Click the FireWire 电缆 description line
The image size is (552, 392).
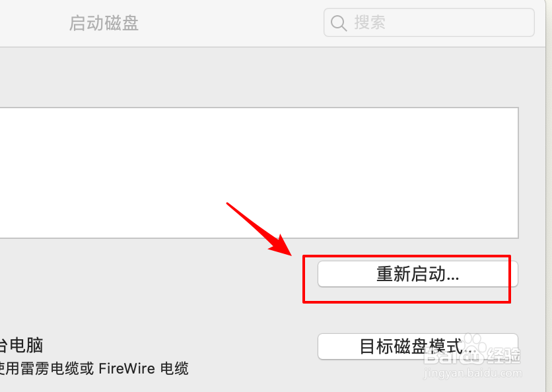(94, 368)
